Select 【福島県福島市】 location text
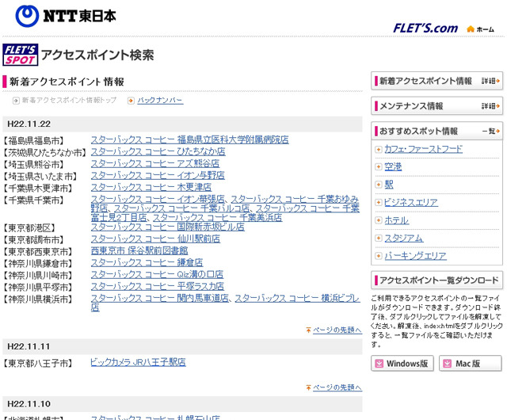 coord(33,141)
